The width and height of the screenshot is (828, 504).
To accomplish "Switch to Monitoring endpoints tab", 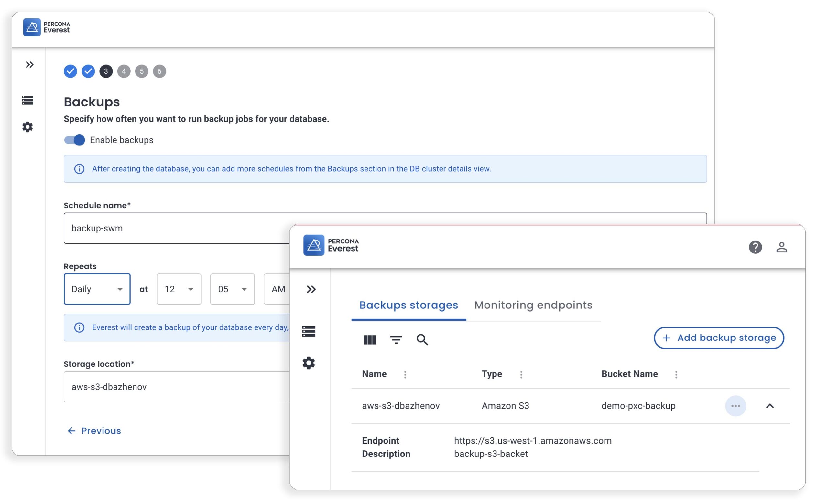I will pyautogui.click(x=533, y=305).
